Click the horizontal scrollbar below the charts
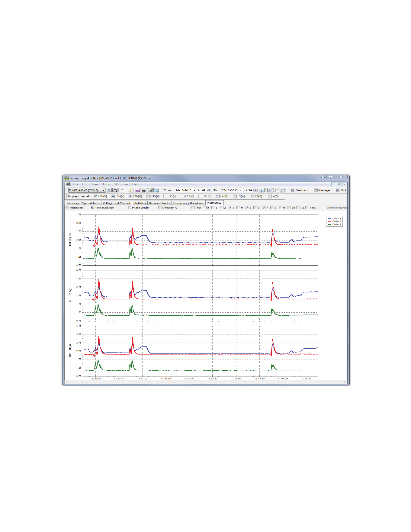 (206, 382)
